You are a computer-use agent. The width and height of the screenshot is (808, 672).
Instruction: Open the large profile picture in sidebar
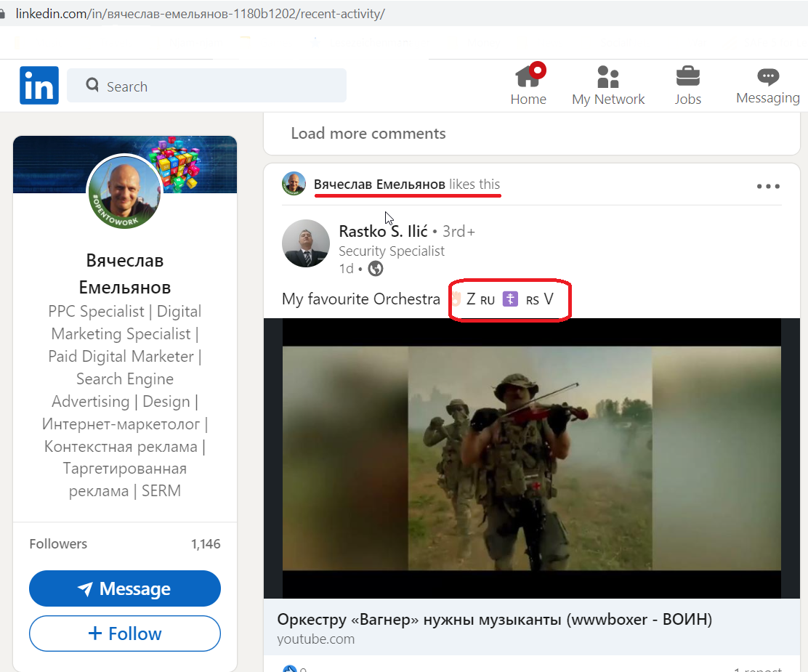125,192
